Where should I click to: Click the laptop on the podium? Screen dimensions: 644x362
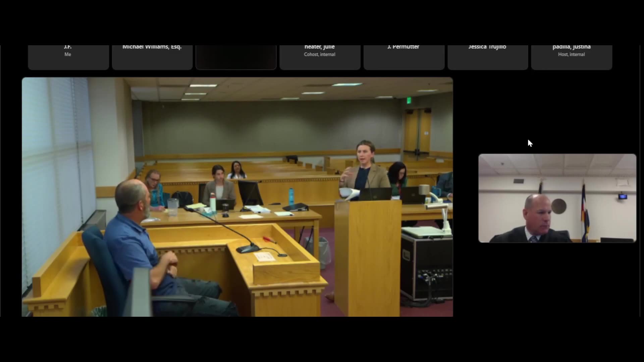376,194
